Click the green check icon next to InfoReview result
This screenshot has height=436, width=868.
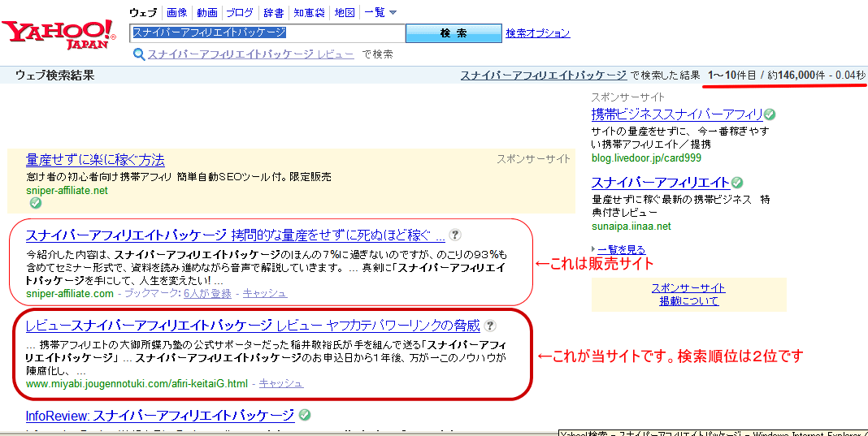[304, 415]
